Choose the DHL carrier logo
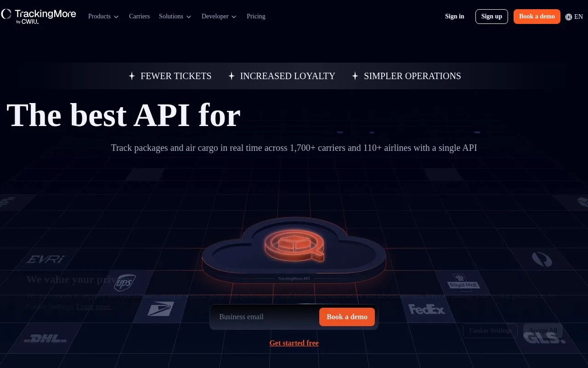The image size is (588, 368). click(45, 339)
